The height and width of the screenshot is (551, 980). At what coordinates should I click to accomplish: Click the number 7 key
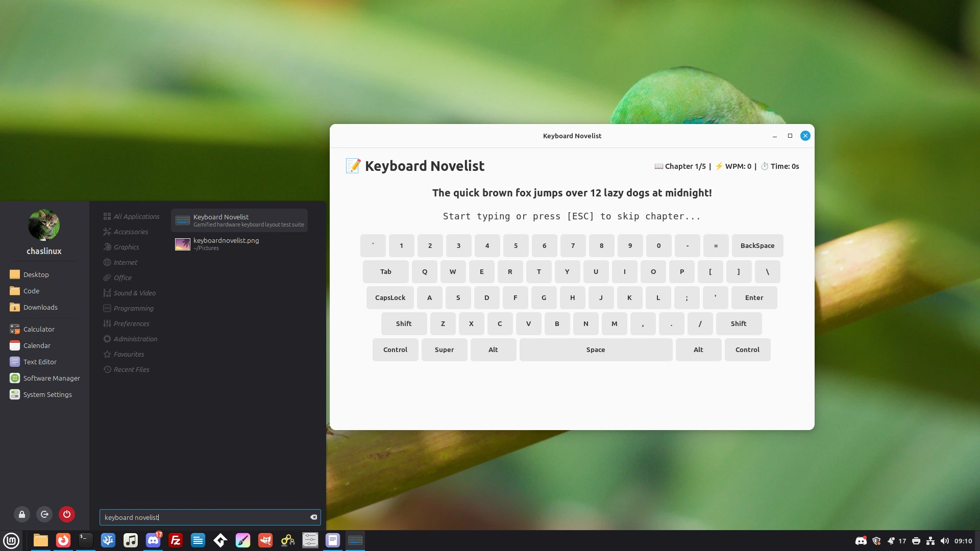[x=573, y=246]
